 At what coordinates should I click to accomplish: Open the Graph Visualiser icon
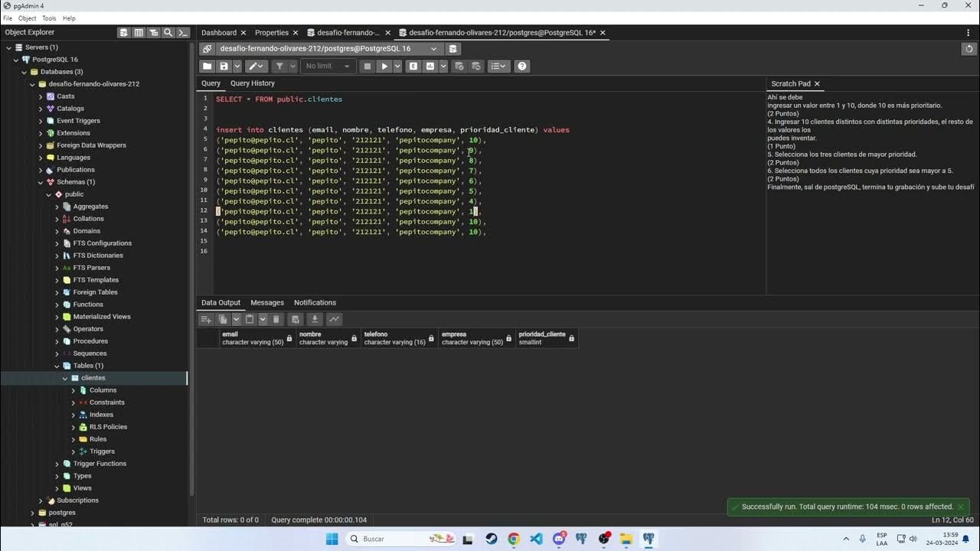(334, 319)
